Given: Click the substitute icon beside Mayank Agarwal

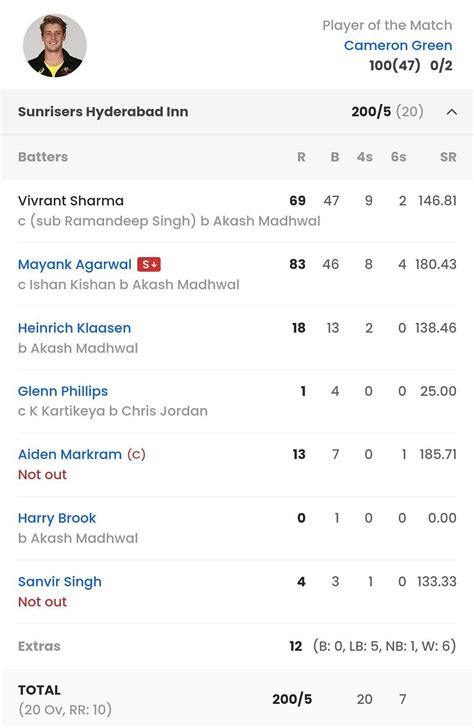Looking at the screenshot, I should 149,265.
